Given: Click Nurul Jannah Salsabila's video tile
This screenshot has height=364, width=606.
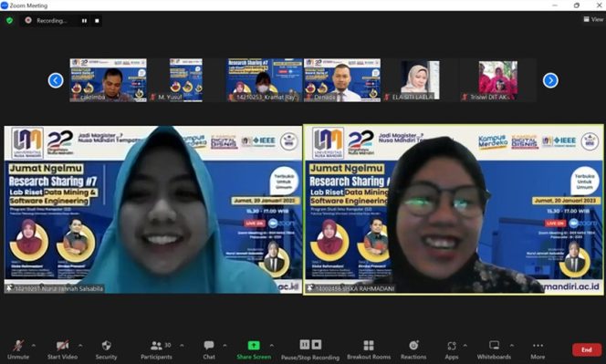Looking at the screenshot, I should 153,210.
